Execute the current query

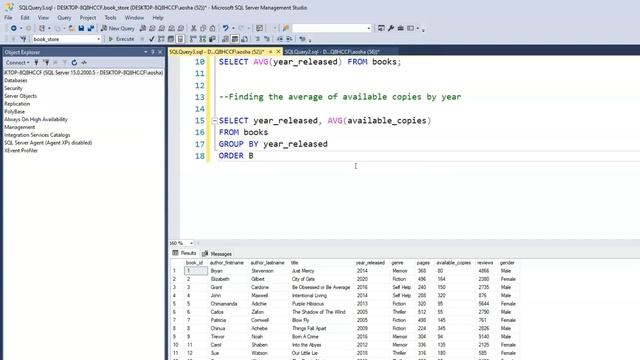(121, 39)
